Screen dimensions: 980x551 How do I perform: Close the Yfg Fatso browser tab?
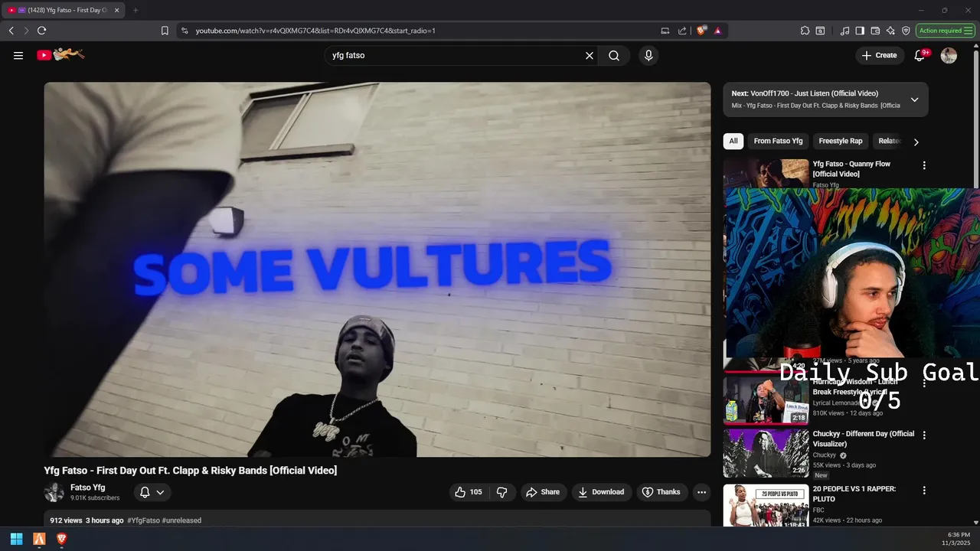[116, 10]
